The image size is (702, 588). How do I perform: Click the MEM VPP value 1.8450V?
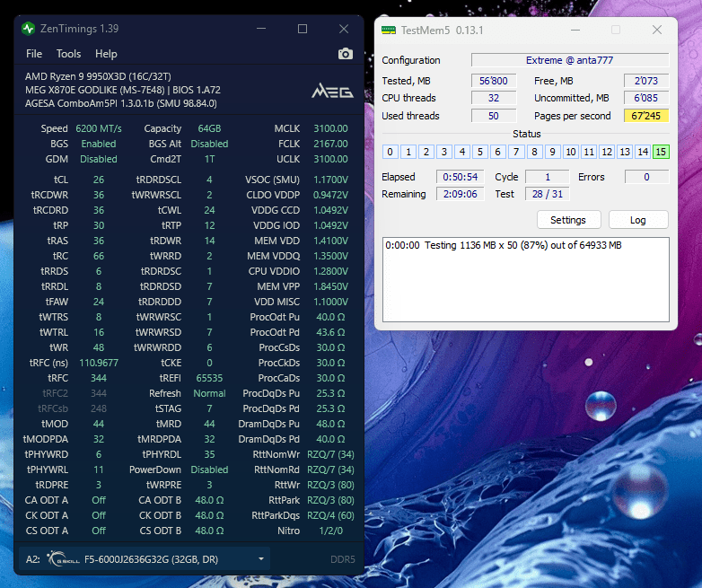[330, 286]
